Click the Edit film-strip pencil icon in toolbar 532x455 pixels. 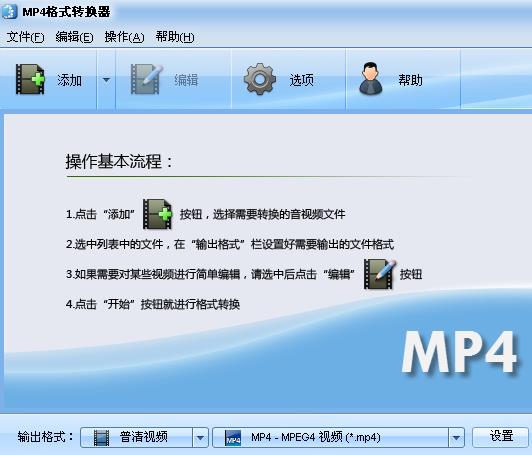pyautogui.click(x=146, y=79)
